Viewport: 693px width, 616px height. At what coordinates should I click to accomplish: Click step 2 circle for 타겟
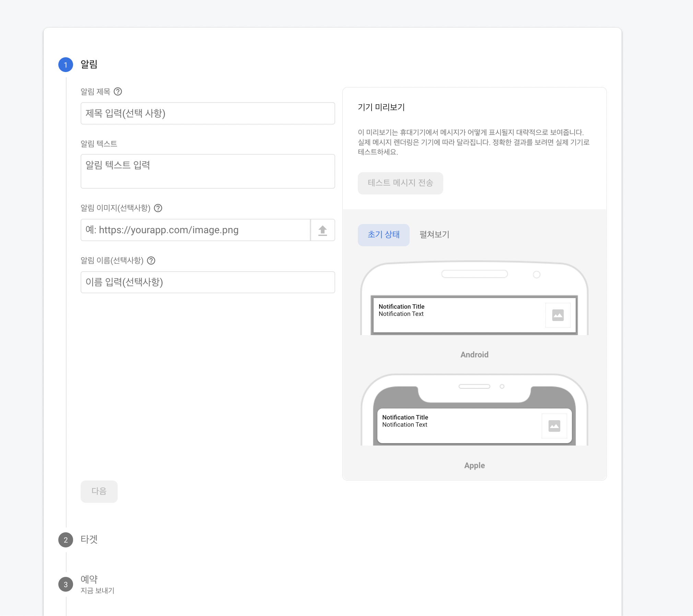click(x=66, y=540)
